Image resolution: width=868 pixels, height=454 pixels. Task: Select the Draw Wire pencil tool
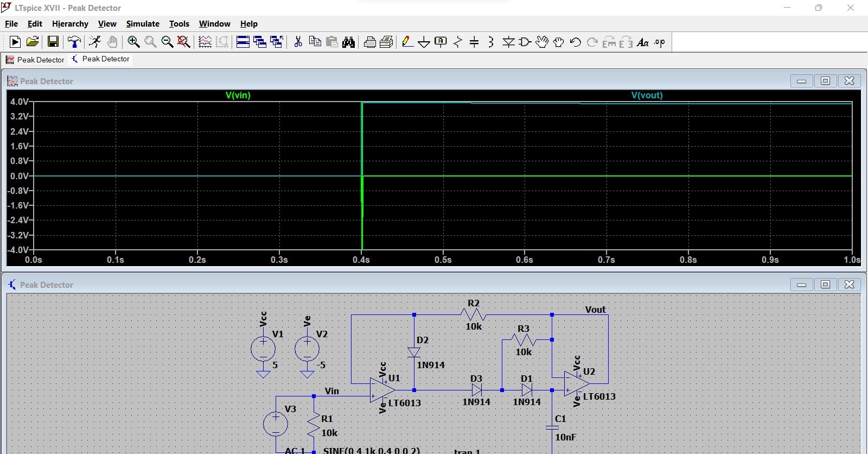407,42
